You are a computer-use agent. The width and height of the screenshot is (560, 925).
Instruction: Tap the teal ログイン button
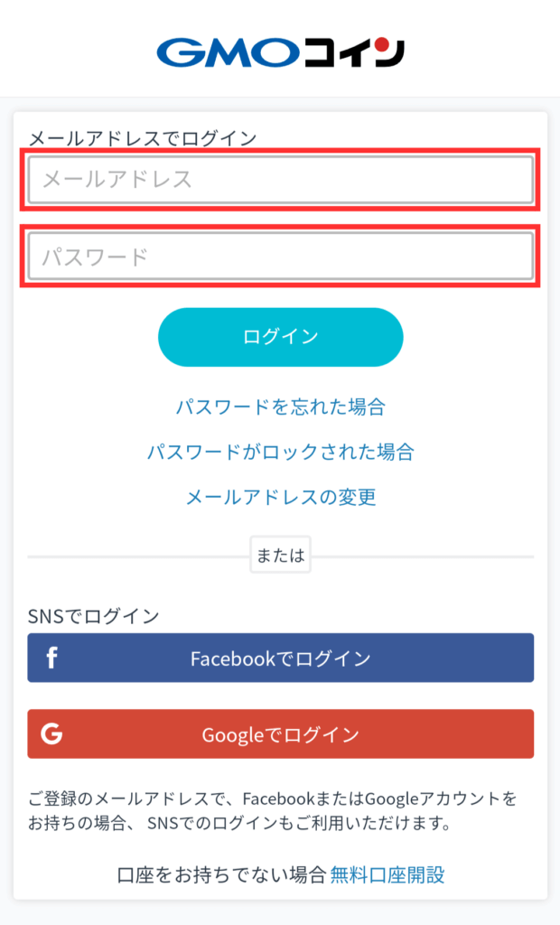coord(280,337)
